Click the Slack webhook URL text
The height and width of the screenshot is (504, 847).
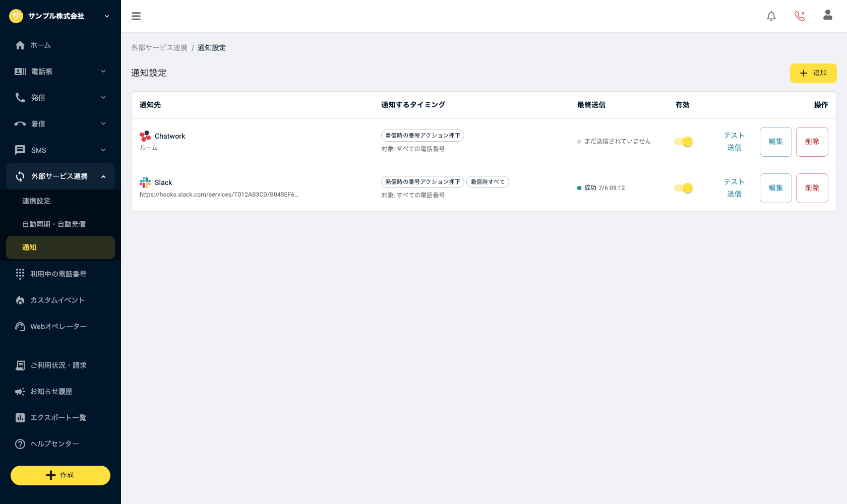point(219,195)
